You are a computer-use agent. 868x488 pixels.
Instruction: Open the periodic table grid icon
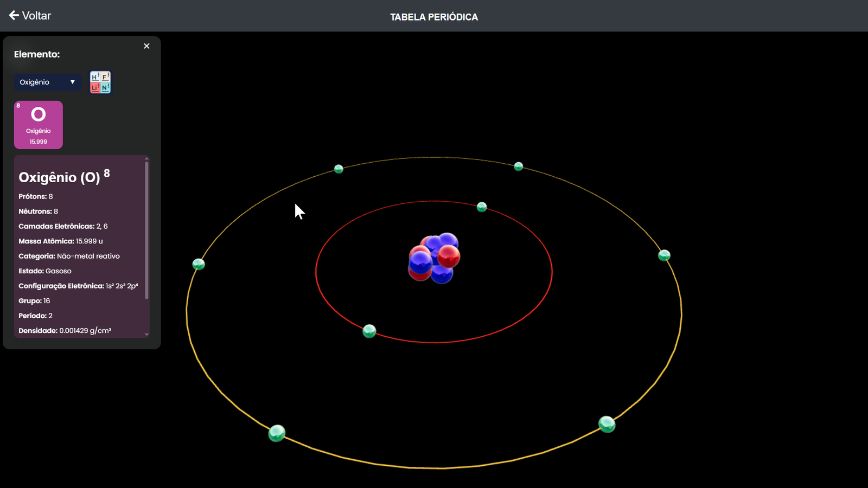100,82
